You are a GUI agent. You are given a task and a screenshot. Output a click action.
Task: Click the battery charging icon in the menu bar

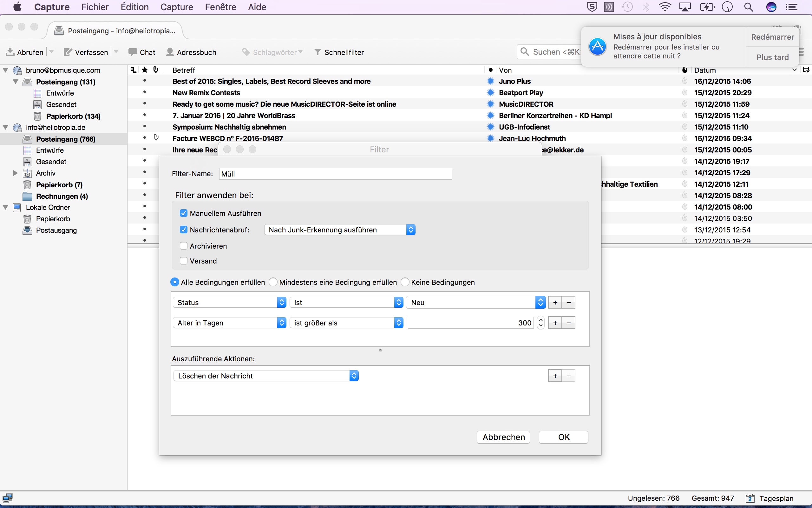click(x=707, y=7)
